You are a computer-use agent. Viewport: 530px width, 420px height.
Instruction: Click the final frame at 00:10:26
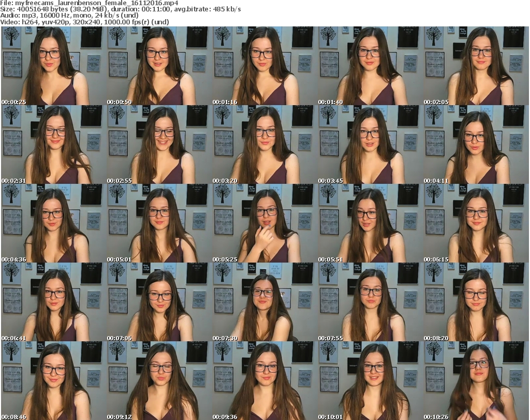click(476, 381)
